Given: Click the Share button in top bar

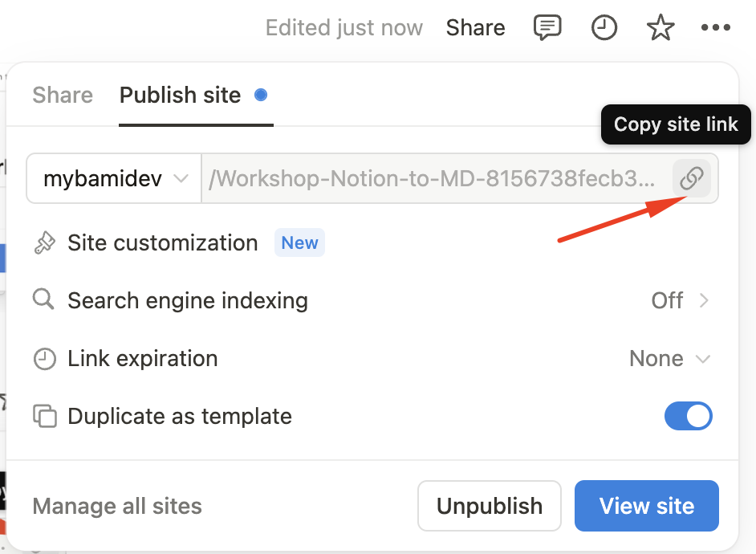Looking at the screenshot, I should [x=475, y=28].
